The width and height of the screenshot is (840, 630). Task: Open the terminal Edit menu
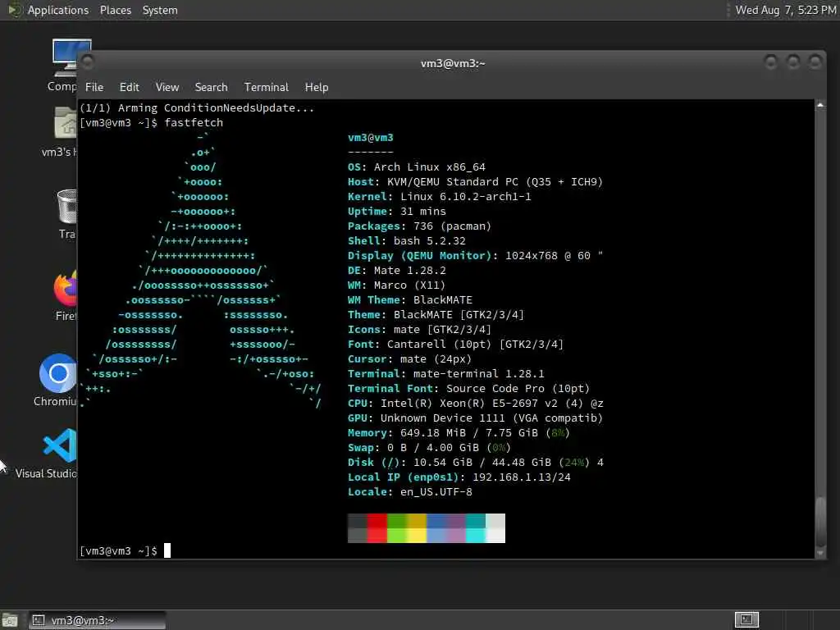tap(129, 87)
